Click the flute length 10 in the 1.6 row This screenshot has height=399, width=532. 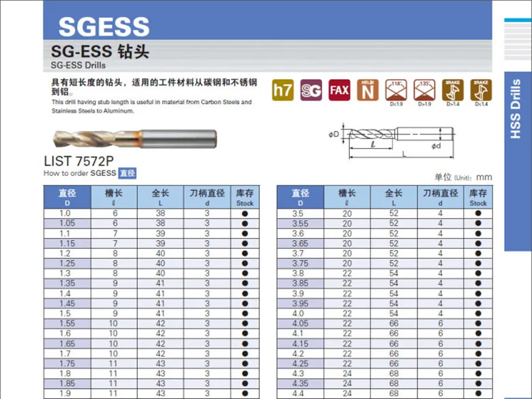point(113,334)
